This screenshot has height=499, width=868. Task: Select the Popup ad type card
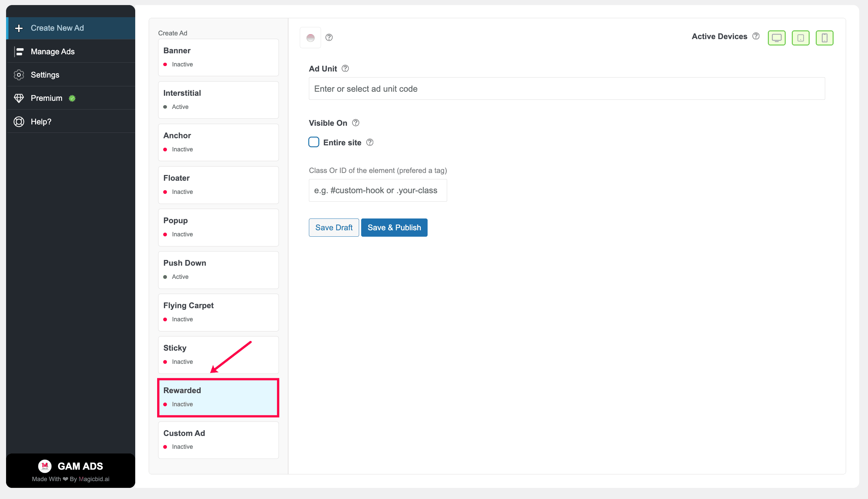click(218, 228)
